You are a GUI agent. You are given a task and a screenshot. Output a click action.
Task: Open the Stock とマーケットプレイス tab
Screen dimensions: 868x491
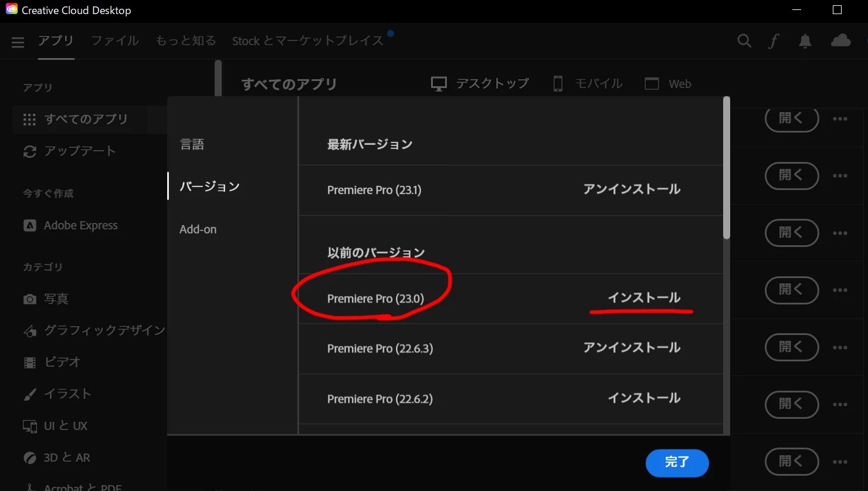(307, 40)
